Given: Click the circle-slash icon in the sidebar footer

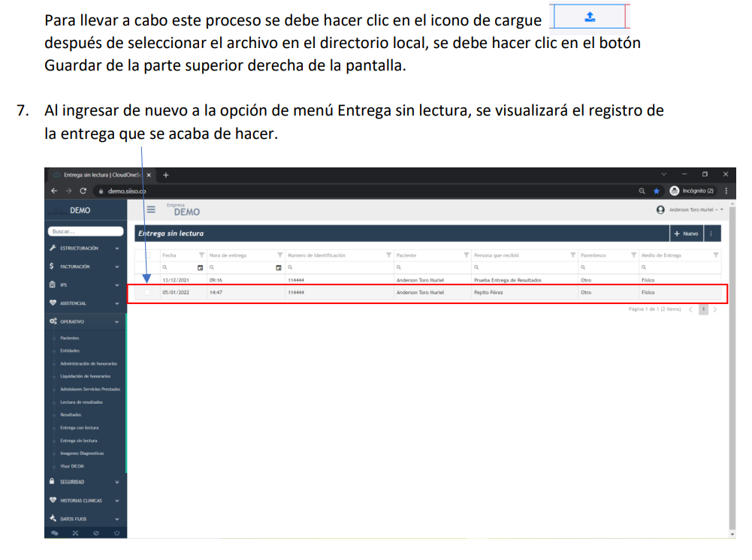Looking at the screenshot, I should pos(96,533).
